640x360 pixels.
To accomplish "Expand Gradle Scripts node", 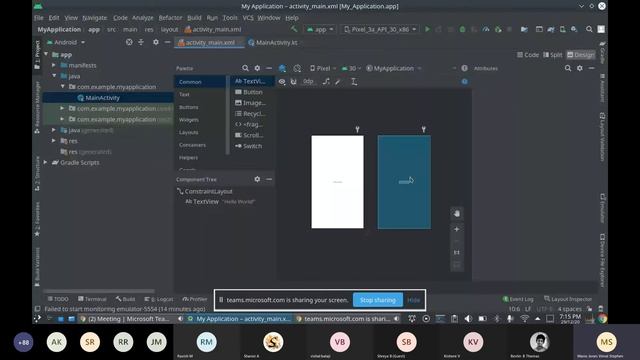I will pyautogui.click(x=46, y=162).
